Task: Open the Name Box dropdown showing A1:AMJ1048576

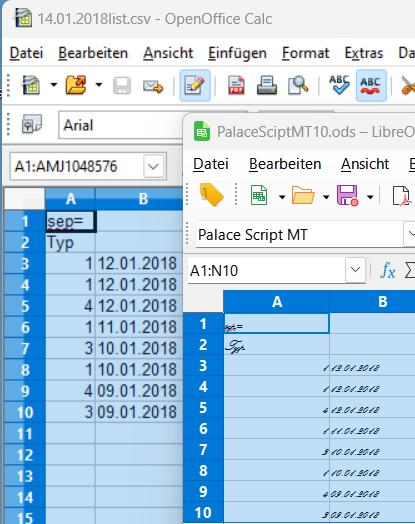Action: tap(154, 166)
